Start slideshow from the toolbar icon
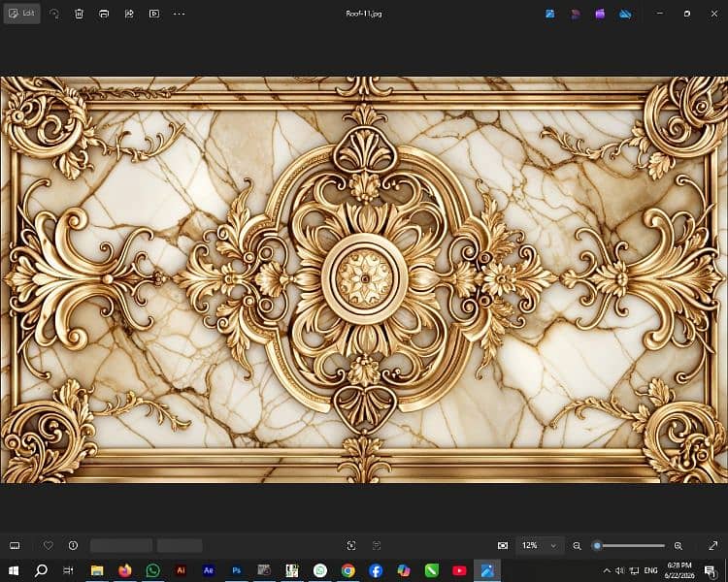 tap(154, 14)
